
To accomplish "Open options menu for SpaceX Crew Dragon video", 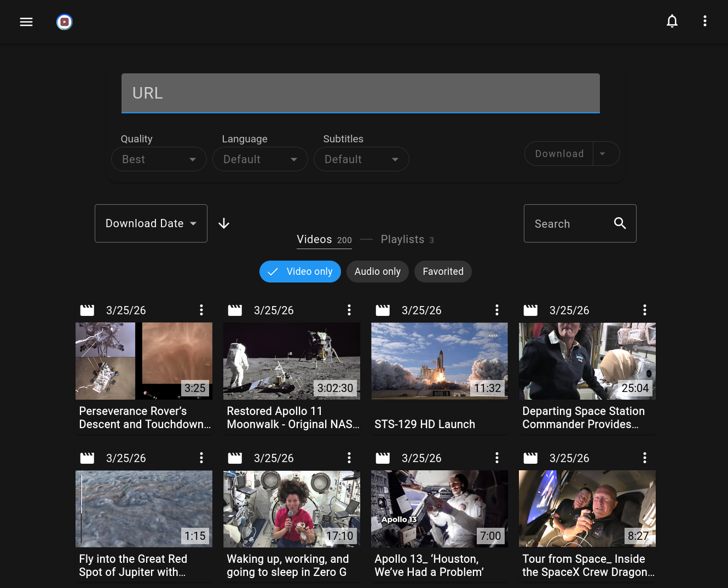I will pos(645,458).
